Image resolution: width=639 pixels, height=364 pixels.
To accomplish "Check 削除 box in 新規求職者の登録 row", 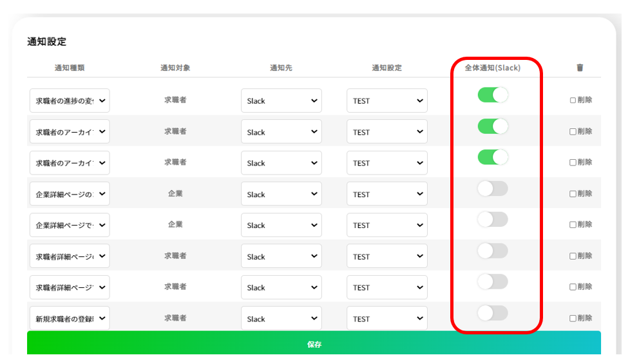I will point(573,318).
